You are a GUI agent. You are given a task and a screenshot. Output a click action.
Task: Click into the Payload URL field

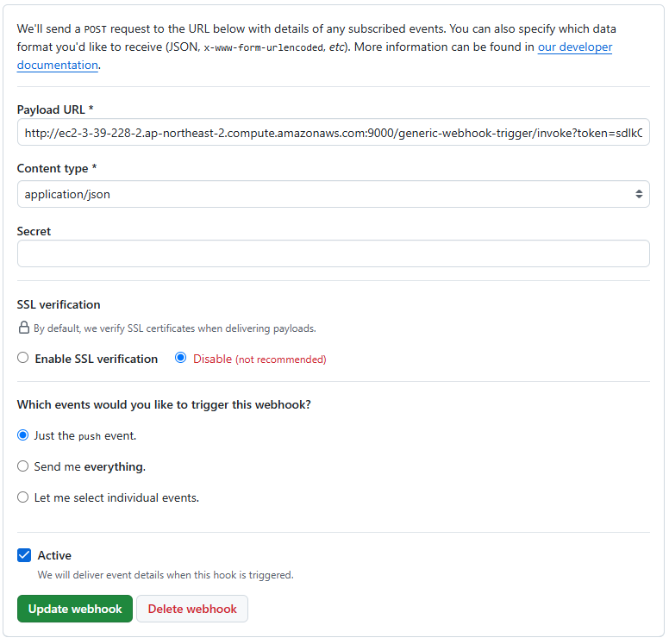[333, 133]
